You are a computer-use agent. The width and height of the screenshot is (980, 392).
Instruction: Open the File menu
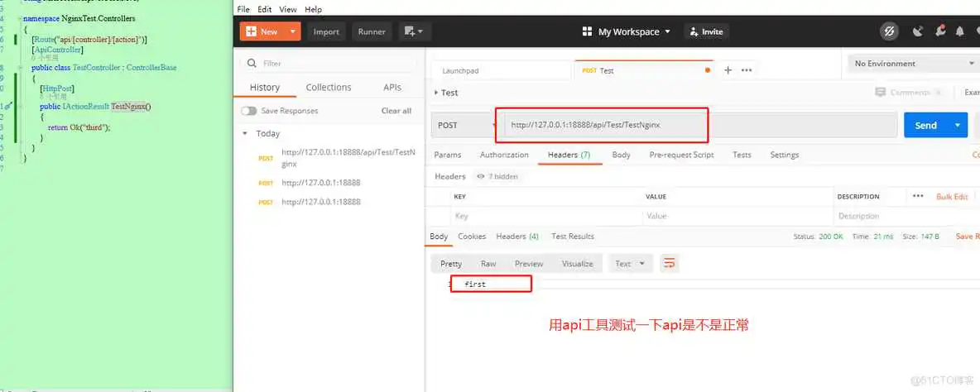243,9
